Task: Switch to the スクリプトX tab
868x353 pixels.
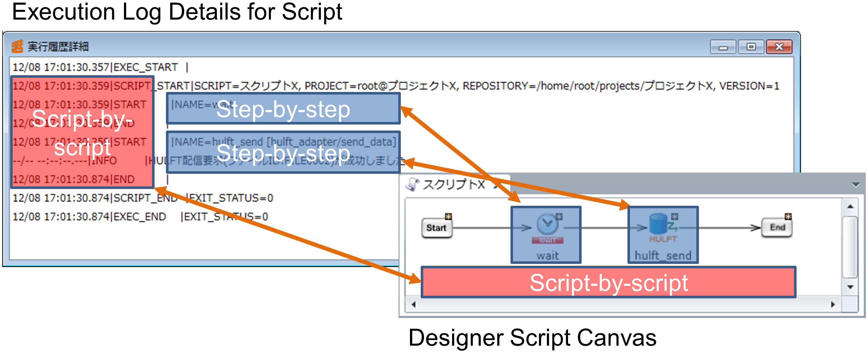Action: coord(454,185)
